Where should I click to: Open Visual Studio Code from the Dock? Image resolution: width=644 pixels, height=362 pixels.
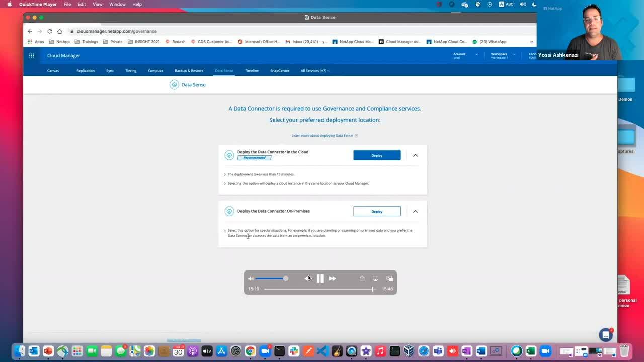coord(323,351)
